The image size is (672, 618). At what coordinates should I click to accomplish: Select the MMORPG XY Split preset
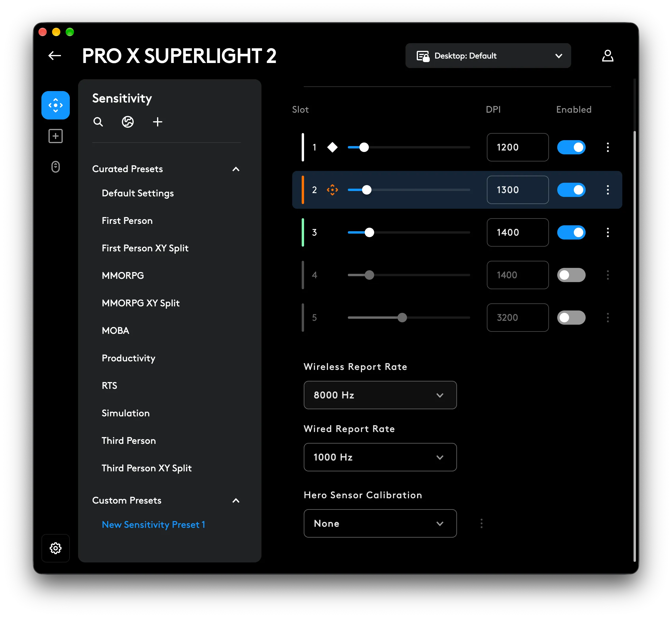click(x=140, y=303)
